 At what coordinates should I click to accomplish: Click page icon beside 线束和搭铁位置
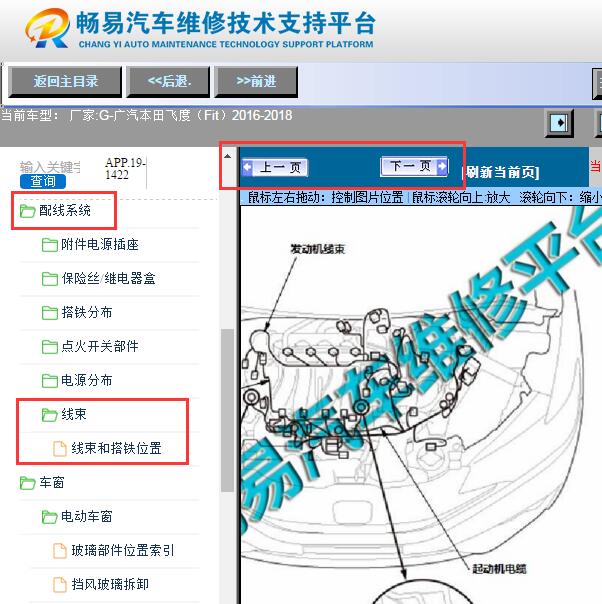(x=60, y=448)
